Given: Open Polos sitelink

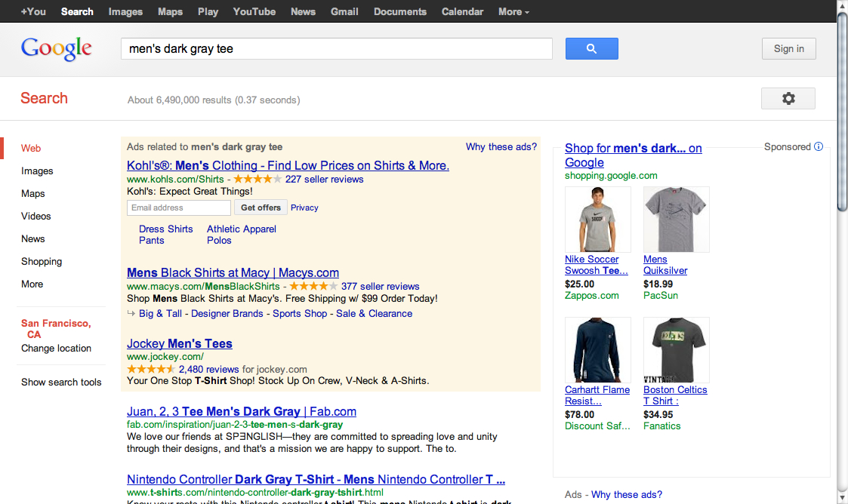Looking at the screenshot, I should pos(219,241).
